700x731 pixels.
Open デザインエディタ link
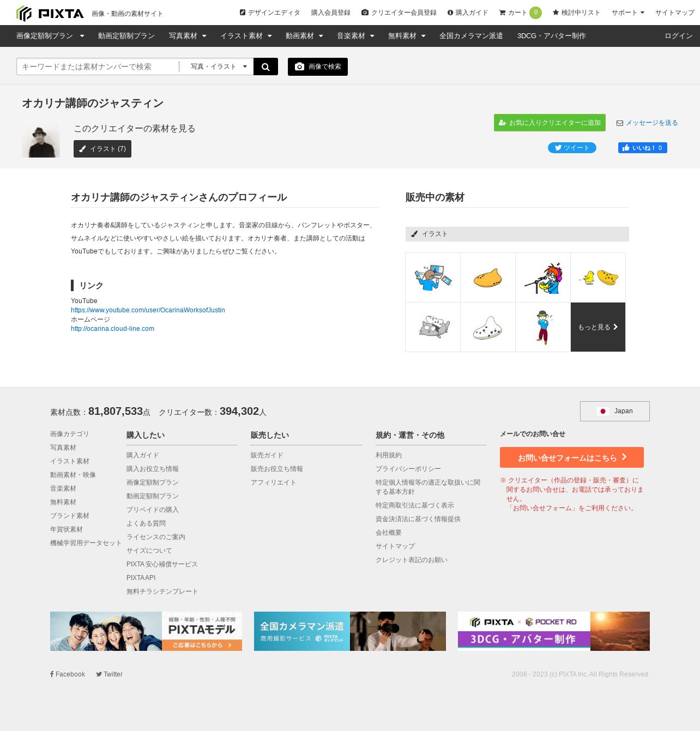[x=270, y=13]
